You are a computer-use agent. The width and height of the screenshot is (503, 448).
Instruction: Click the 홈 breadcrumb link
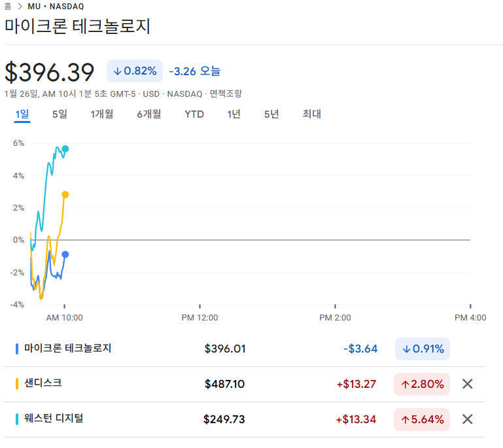[x=8, y=7]
